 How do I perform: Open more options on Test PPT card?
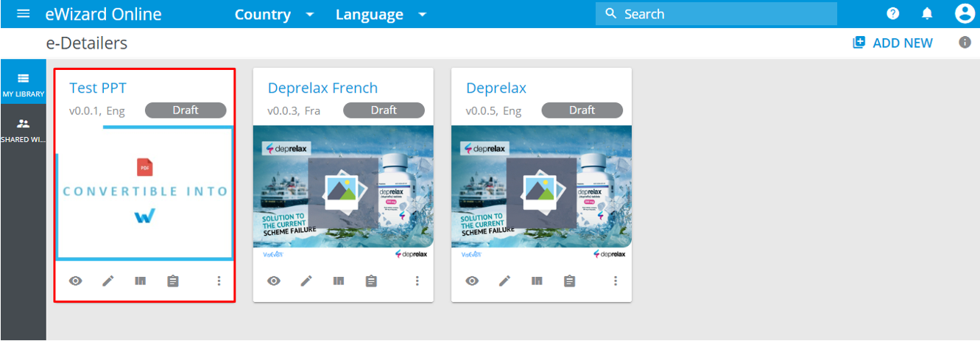pyautogui.click(x=219, y=281)
